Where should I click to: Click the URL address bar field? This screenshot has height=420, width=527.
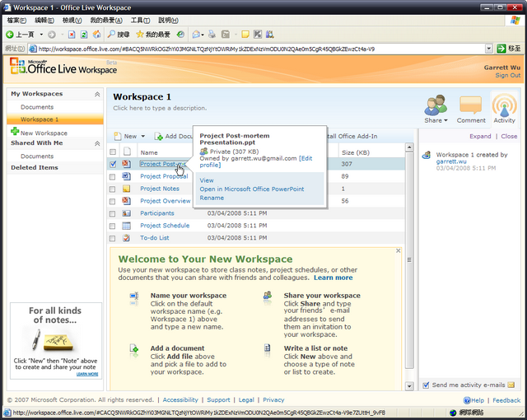tap(261, 49)
